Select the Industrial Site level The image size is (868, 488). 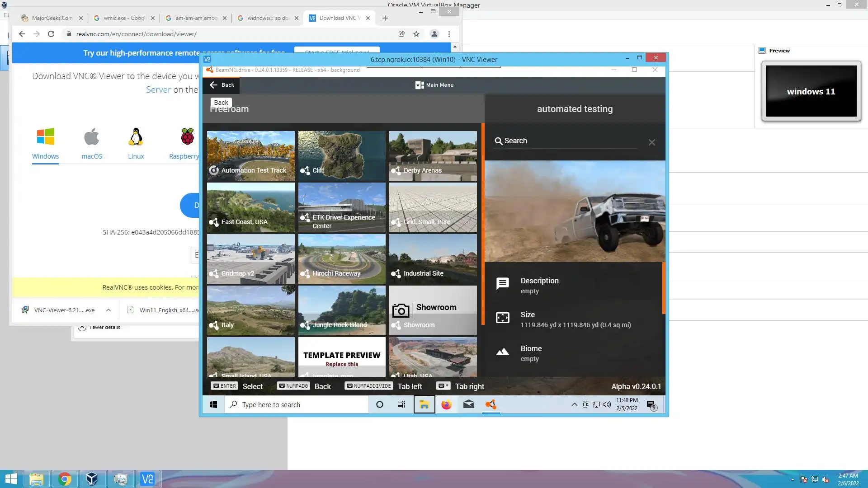pyautogui.click(x=433, y=259)
